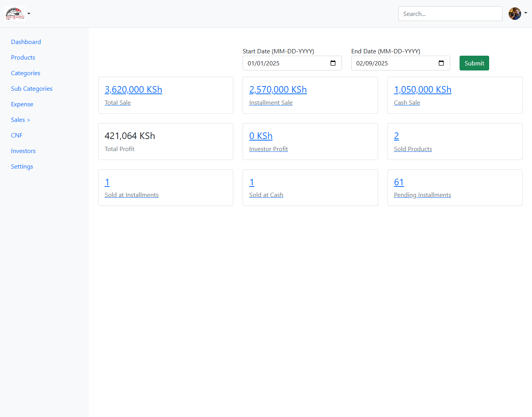532x417 pixels.
Task: Expand the Sales submenu in sidebar
Action: [x=20, y=120]
